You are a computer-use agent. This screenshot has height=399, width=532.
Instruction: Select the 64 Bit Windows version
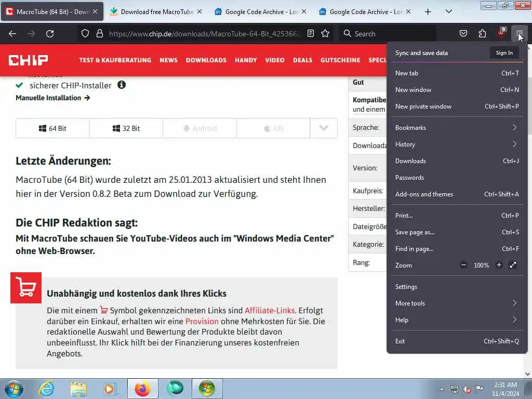52,128
